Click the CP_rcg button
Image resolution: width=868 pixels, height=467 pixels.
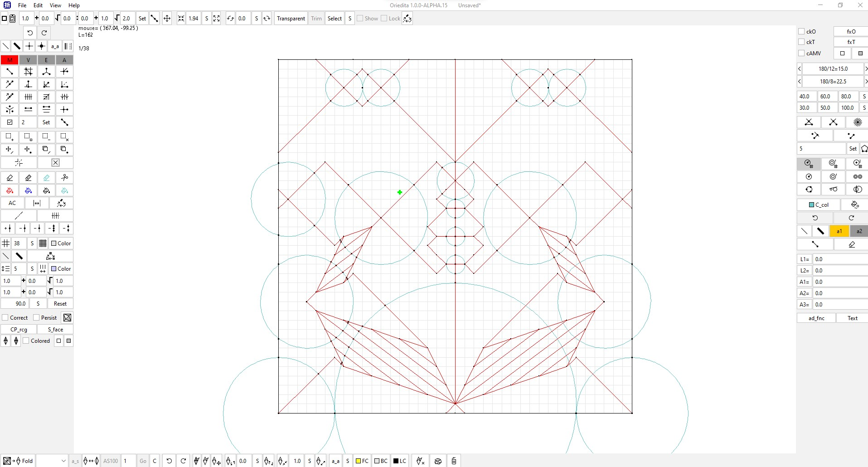coord(19,330)
